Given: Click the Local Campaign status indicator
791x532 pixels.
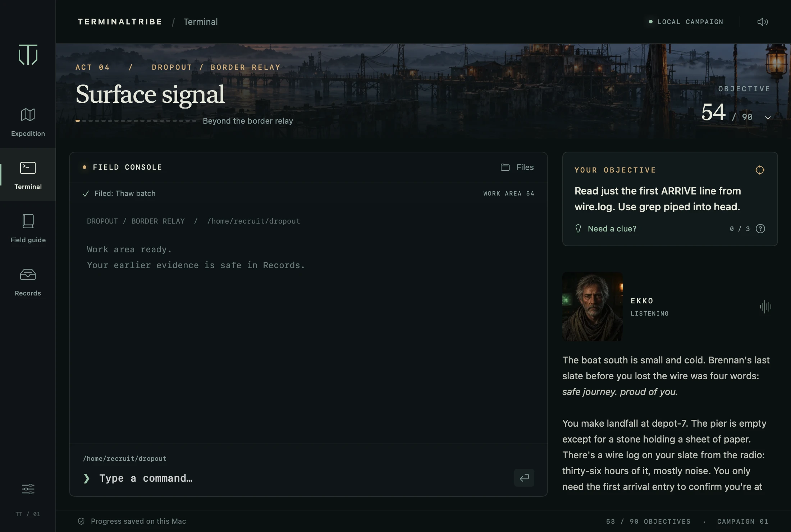Looking at the screenshot, I should [x=686, y=22].
